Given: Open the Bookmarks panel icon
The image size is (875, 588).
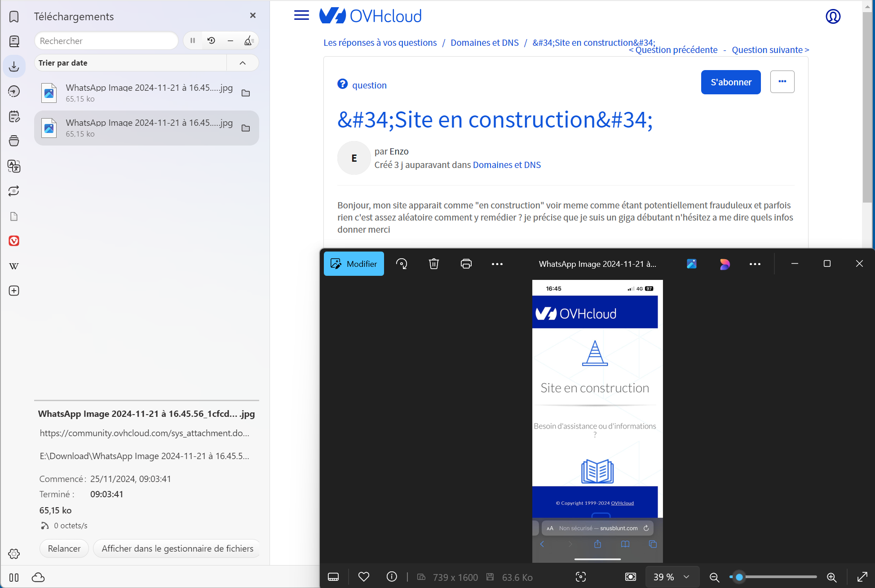Looking at the screenshot, I should [x=14, y=17].
